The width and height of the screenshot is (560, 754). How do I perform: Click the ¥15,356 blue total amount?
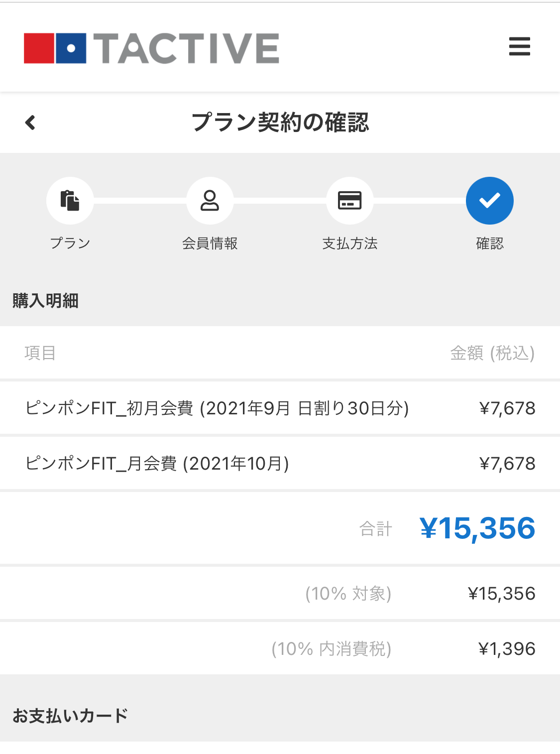click(477, 528)
